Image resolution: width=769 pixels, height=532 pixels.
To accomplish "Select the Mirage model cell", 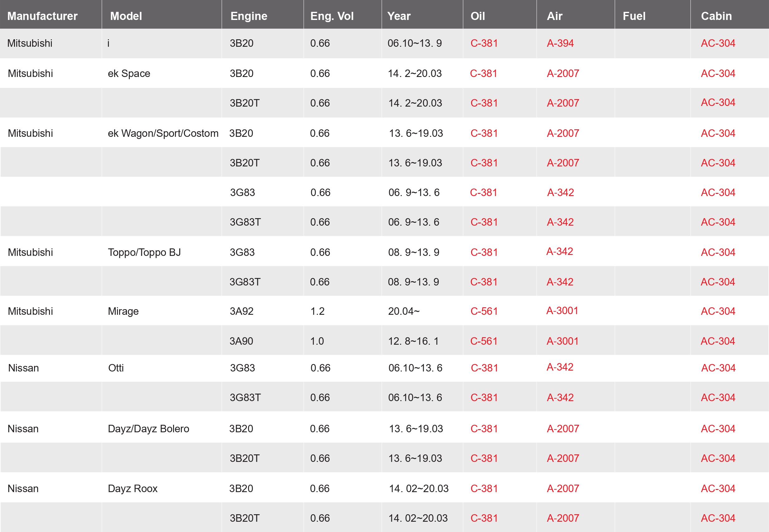I will (123, 311).
